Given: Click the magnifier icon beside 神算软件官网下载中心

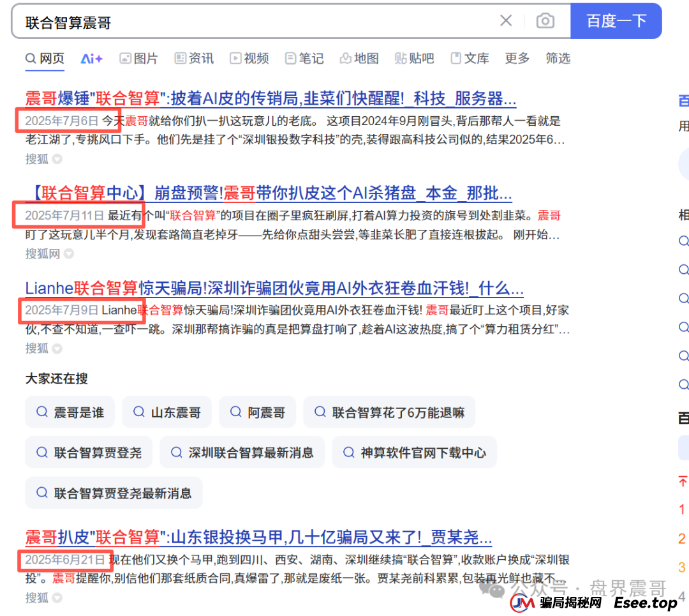Looking at the screenshot, I should click(348, 452).
